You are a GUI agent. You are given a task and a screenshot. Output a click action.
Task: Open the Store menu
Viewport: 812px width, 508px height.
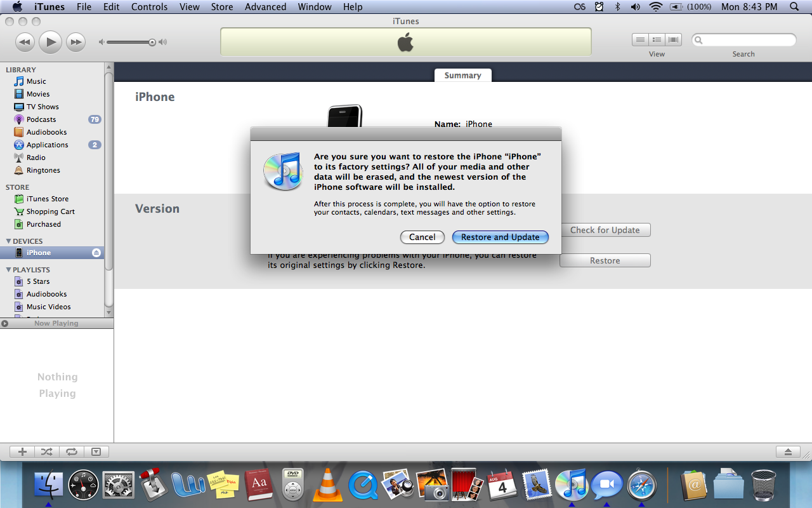click(x=222, y=7)
